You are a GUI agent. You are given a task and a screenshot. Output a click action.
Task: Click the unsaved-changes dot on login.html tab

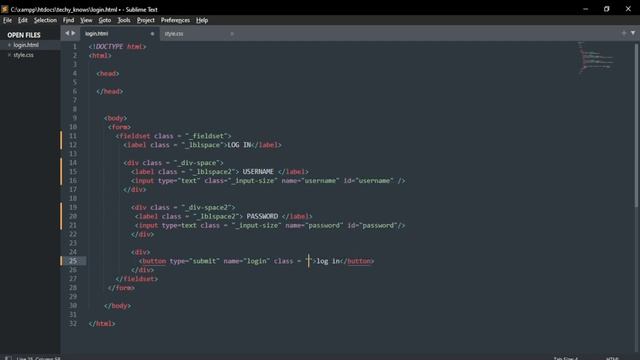[152, 34]
